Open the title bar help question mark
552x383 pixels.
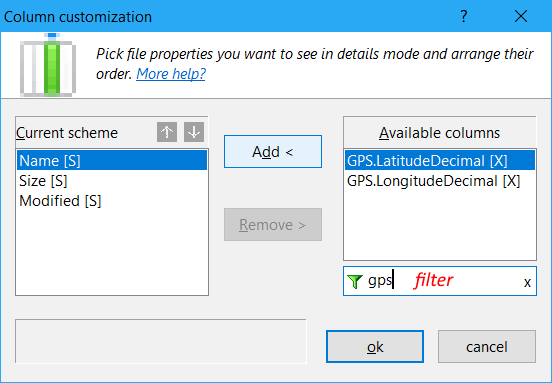click(x=464, y=16)
